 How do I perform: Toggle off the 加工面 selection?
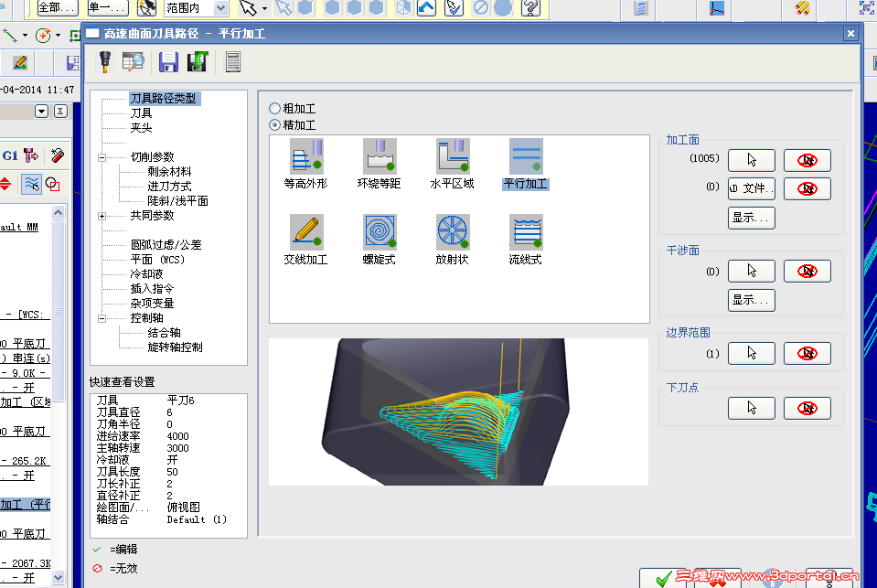pos(807,159)
